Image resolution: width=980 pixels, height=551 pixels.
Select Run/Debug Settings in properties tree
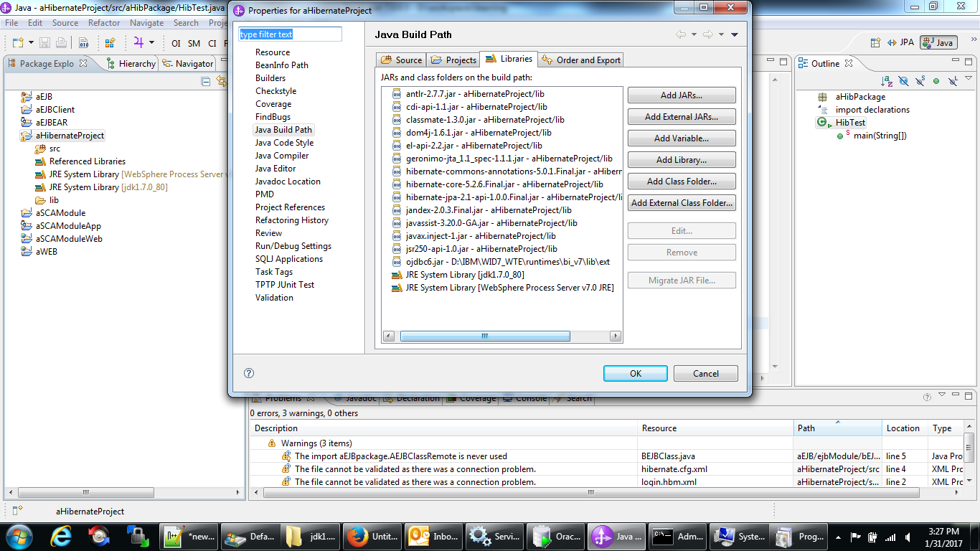pos(293,246)
